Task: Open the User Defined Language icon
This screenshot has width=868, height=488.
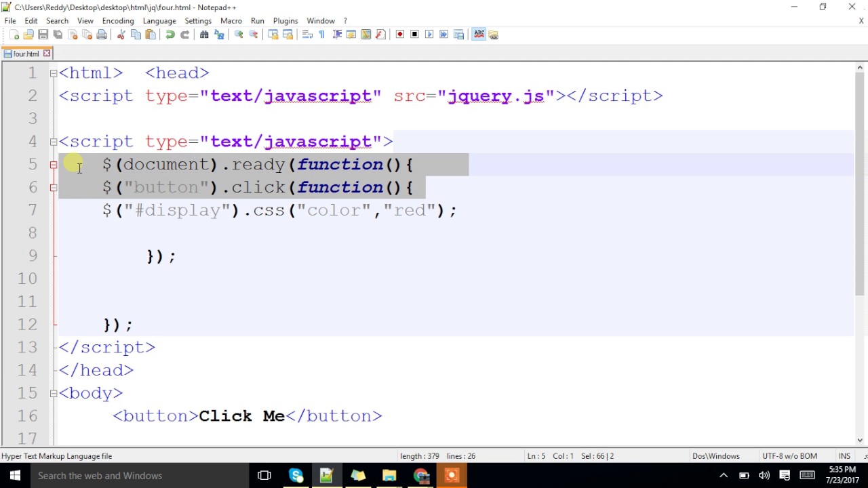Action: point(351,35)
